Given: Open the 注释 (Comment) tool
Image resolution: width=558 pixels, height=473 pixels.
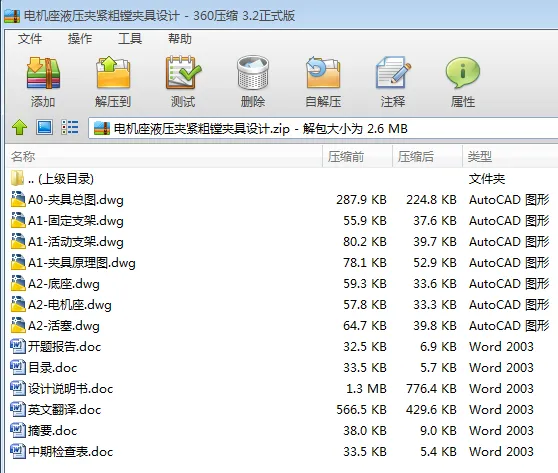Looking at the screenshot, I should [393, 73].
